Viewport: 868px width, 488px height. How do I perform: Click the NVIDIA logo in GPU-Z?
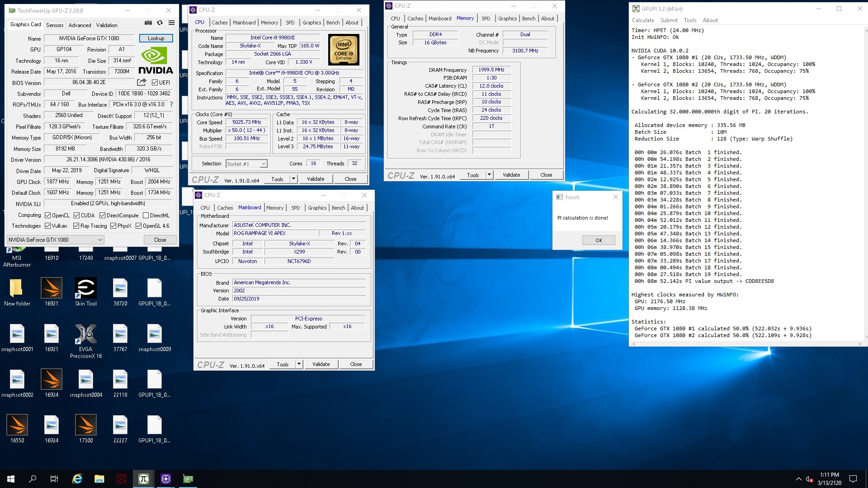click(156, 60)
